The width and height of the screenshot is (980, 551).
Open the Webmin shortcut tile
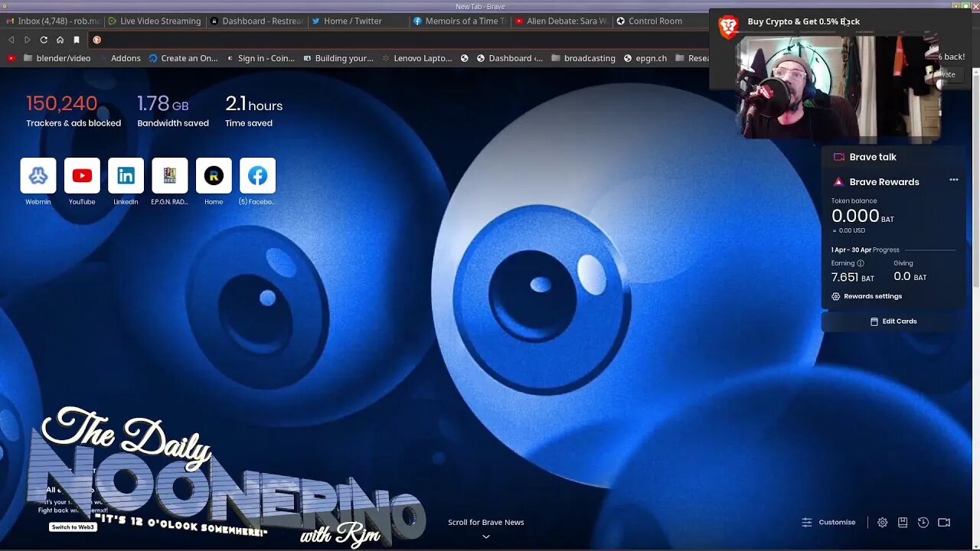(38, 176)
